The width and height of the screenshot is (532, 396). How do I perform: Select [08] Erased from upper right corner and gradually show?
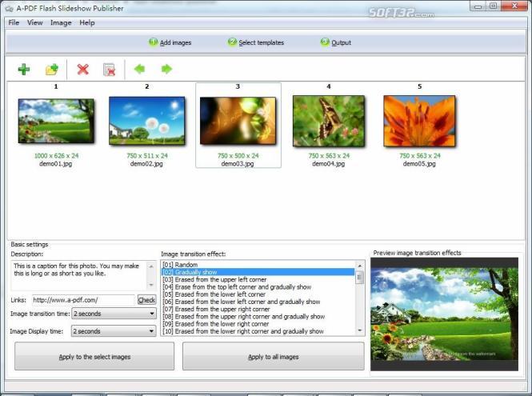coord(258,316)
